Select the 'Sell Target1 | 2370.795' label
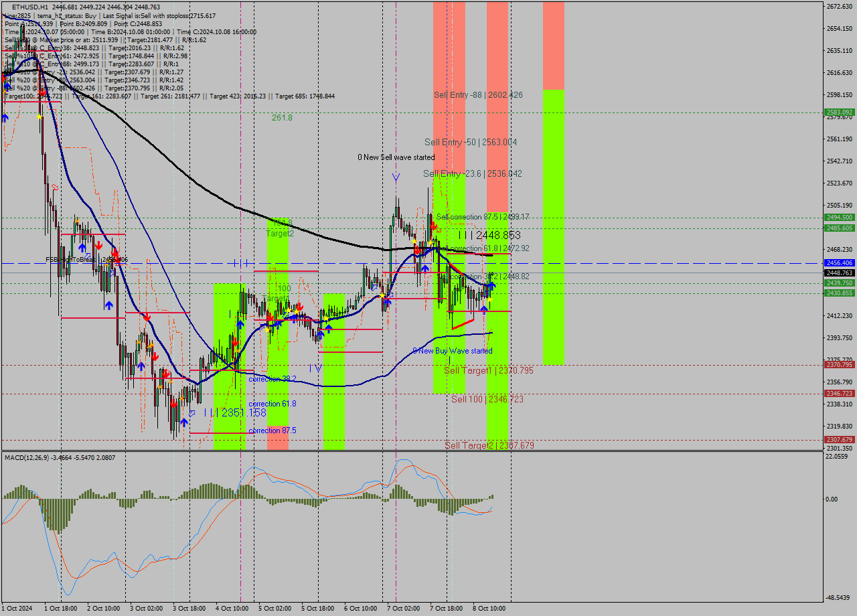This screenshot has width=857, height=616. coord(489,370)
